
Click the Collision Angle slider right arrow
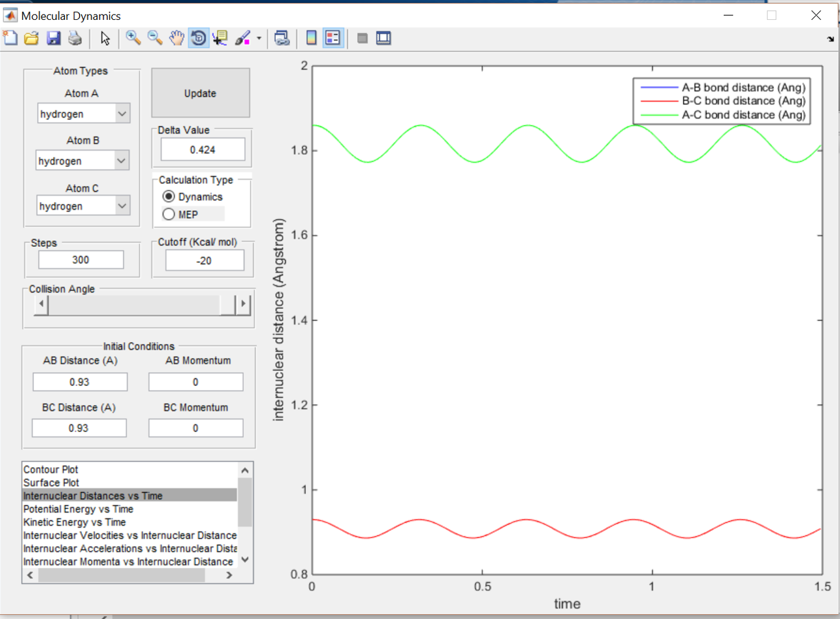coord(243,303)
